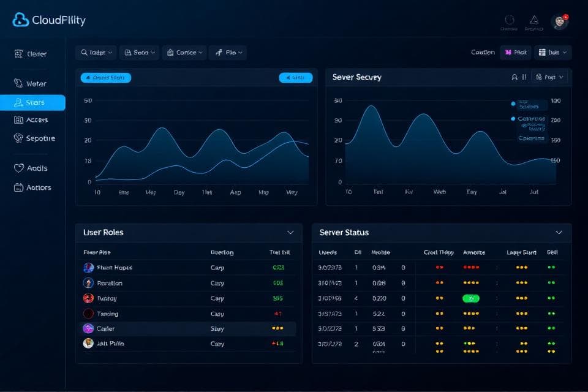Toggle the green status pill in Server Status table
This screenshot has width=588, height=392.
tap(470, 298)
